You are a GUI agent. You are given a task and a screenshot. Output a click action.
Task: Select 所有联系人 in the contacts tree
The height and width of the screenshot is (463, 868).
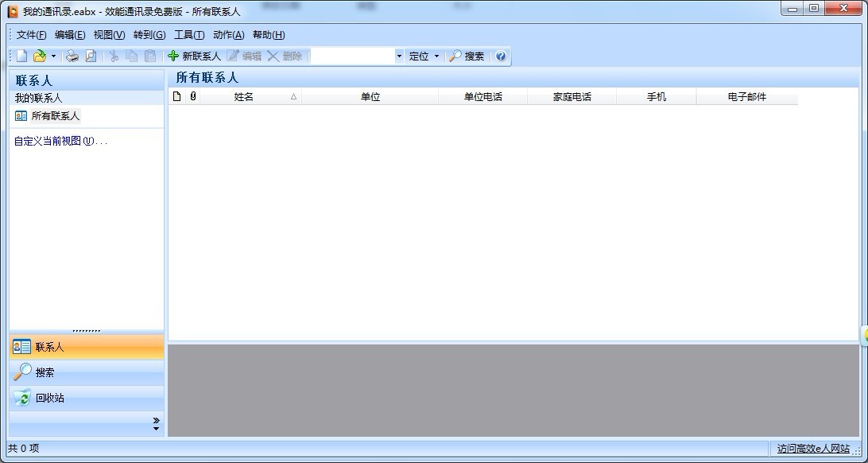[55, 116]
